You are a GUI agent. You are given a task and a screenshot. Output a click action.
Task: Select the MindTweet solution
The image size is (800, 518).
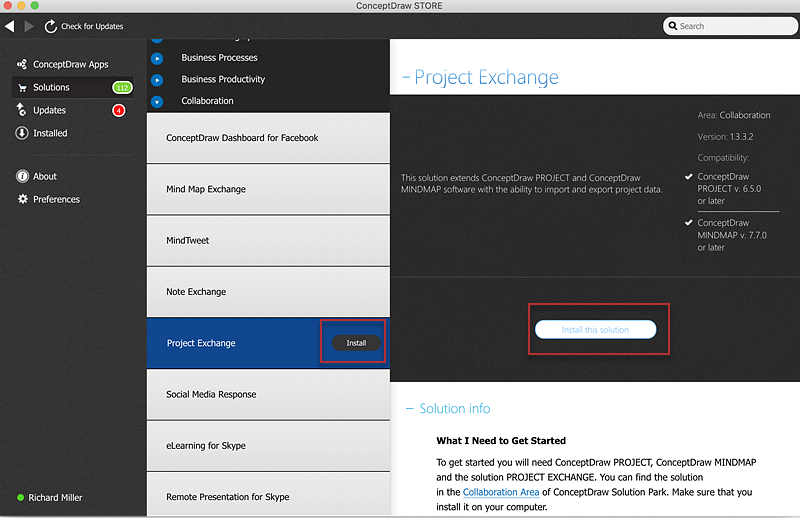point(268,240)
